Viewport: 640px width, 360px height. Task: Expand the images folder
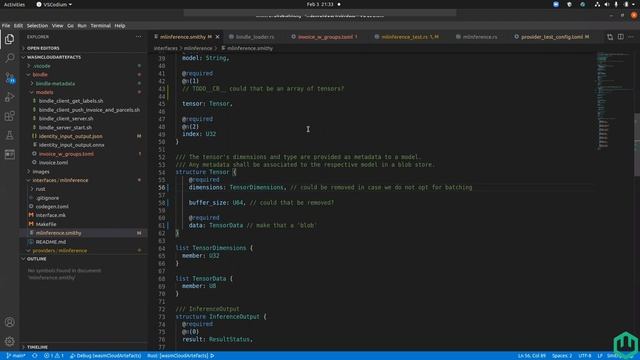(41, 171)
